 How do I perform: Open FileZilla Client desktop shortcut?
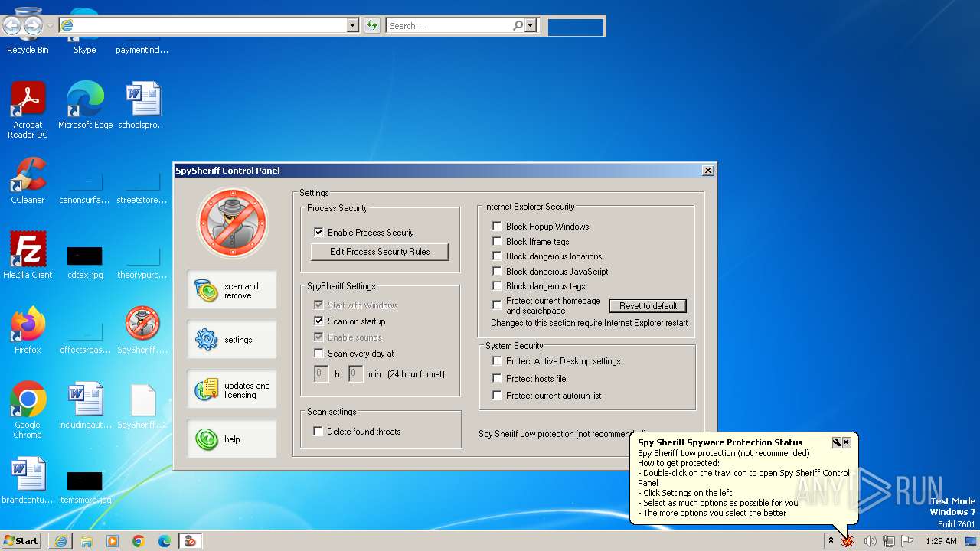point(28,256)
